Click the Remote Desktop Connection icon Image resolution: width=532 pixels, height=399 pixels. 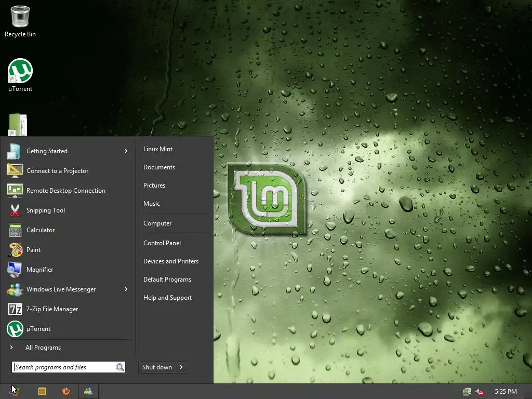click(x=15, y=190)
